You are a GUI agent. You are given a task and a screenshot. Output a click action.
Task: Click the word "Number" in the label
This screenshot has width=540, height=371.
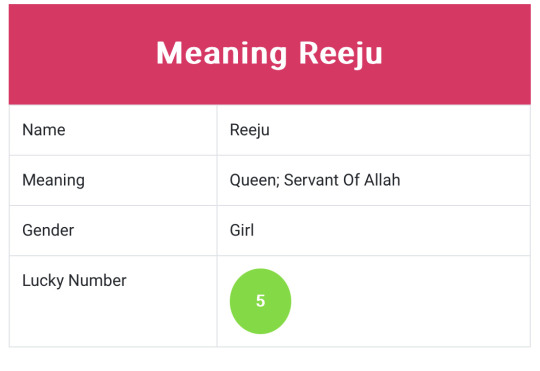97,280
